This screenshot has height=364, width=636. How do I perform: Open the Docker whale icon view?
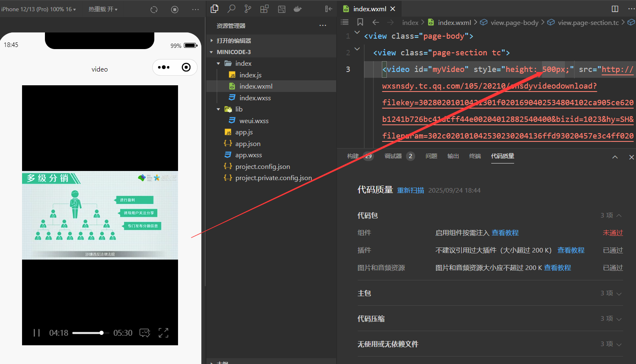click(298, 9)
